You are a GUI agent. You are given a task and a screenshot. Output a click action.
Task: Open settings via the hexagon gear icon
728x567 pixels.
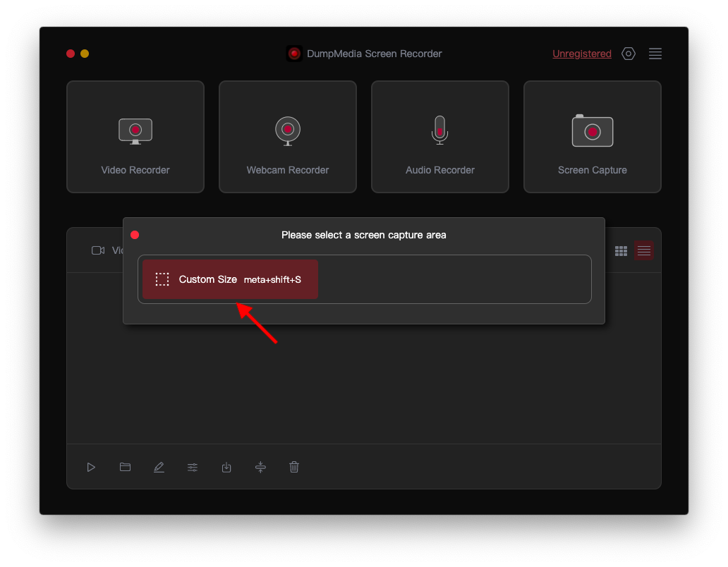tap(628, 54)
